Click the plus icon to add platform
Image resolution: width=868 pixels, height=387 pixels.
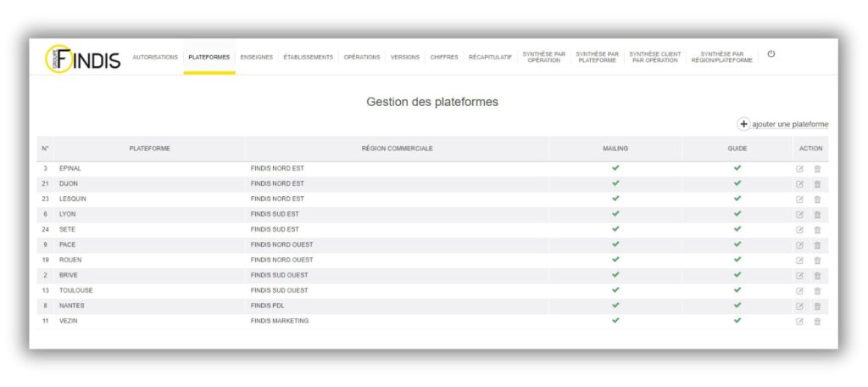click(x=743, y=124)
